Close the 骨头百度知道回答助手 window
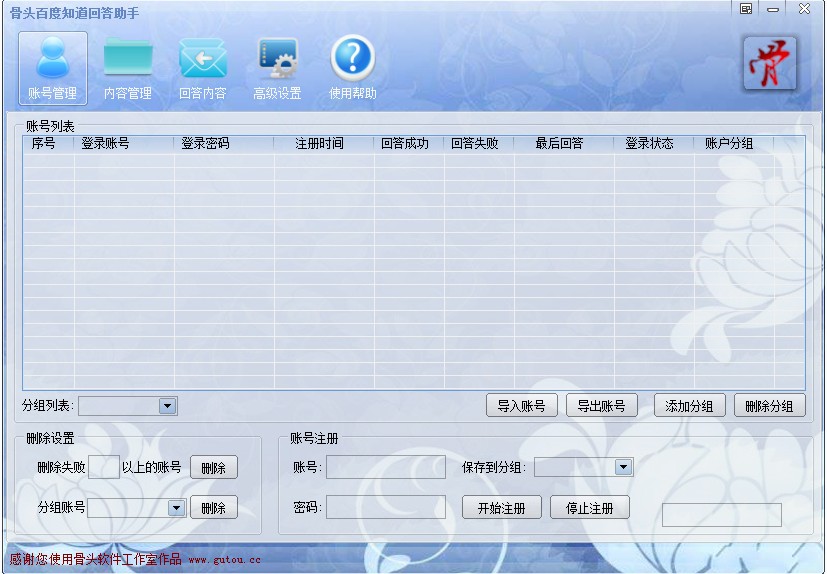This screenshot has width=827, height=574. click(804, 8)
